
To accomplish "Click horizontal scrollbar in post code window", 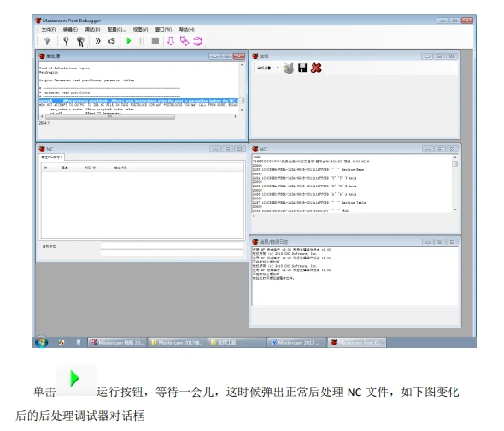I will [x=109, y=117].
